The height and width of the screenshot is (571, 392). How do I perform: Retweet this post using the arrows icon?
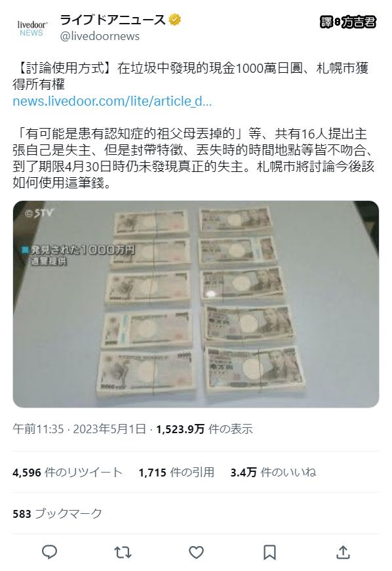[x=123, y=553]
